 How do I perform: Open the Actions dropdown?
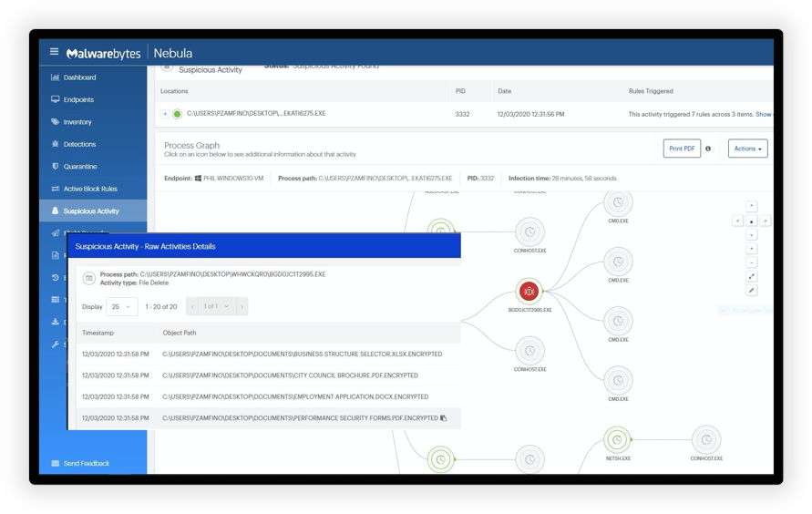point(747,149)
